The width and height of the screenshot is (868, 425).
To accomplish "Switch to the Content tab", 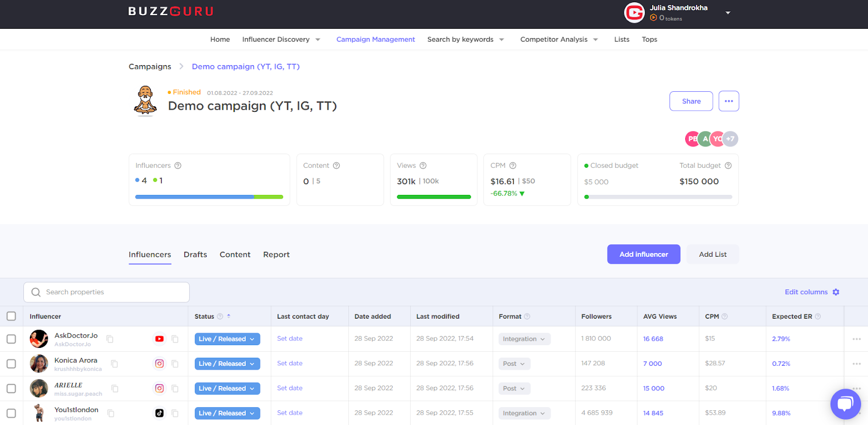I will click(235, 255).
